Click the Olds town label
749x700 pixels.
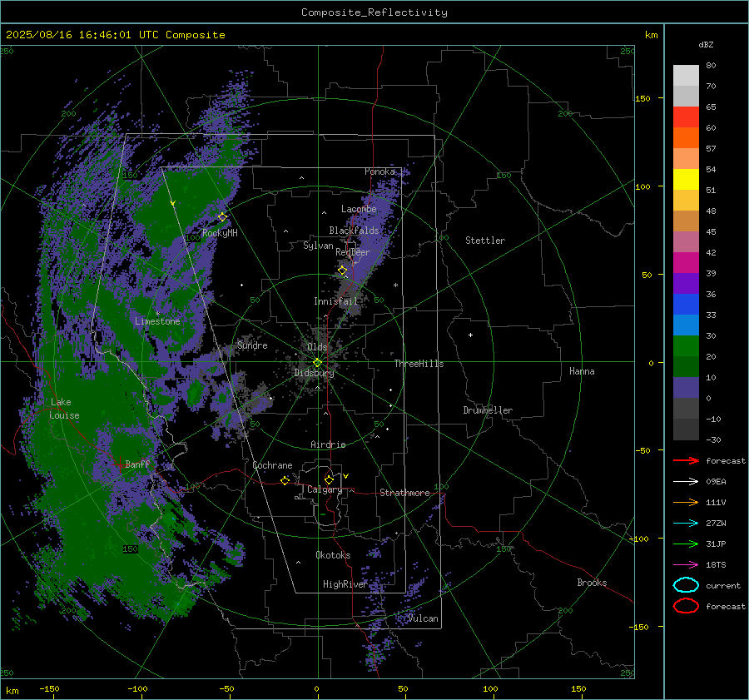point(317,347)
